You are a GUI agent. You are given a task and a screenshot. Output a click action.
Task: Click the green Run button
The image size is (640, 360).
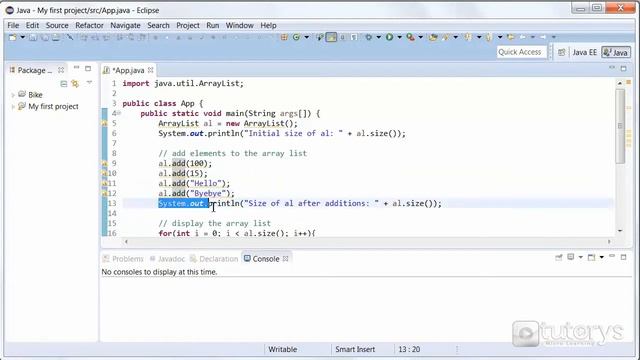pyautogui.click(x=389, y=37)
